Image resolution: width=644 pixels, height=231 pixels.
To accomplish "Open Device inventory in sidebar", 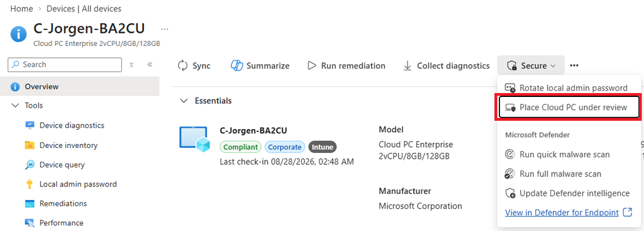I will (x=68, y=145).
